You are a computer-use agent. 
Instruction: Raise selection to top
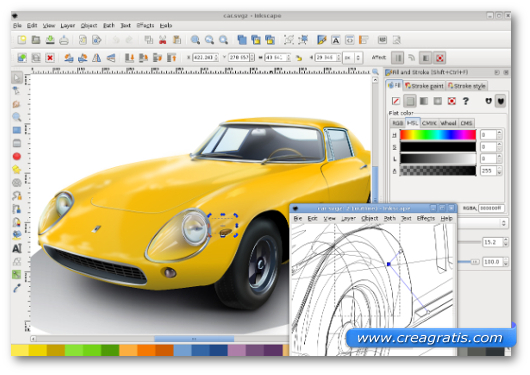172,58
